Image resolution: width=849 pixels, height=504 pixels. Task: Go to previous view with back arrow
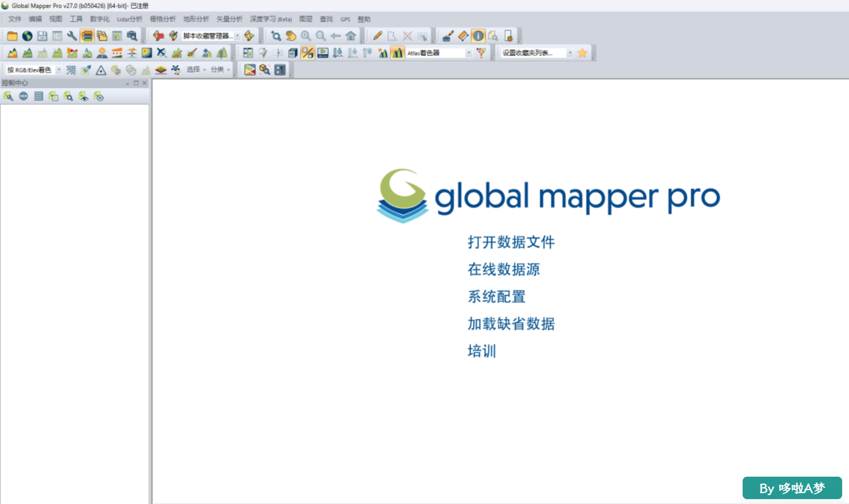336,36
